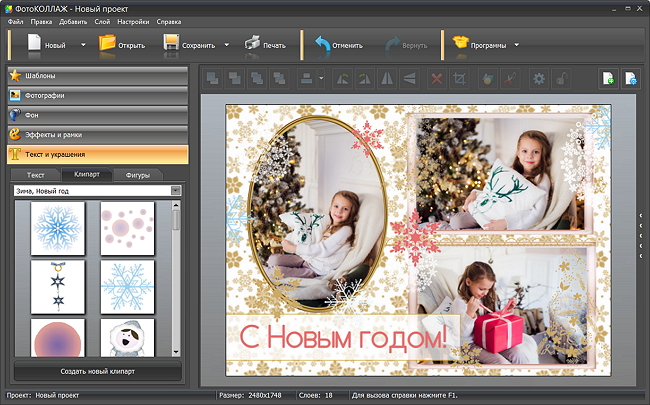
Task: Click the grayed-out Вернуть redo button
Action: pyautogui.click(x=406, y=45)
